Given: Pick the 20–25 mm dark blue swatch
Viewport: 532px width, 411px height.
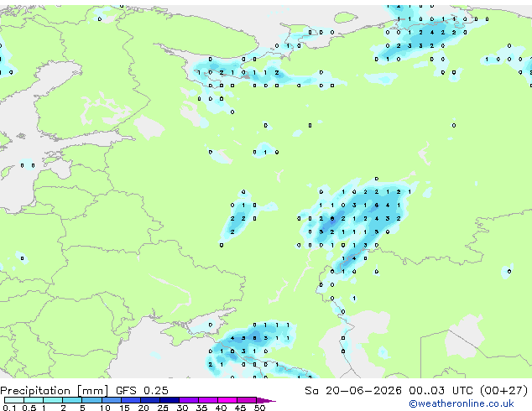Looking at the screenshot, I should (149, 400).
